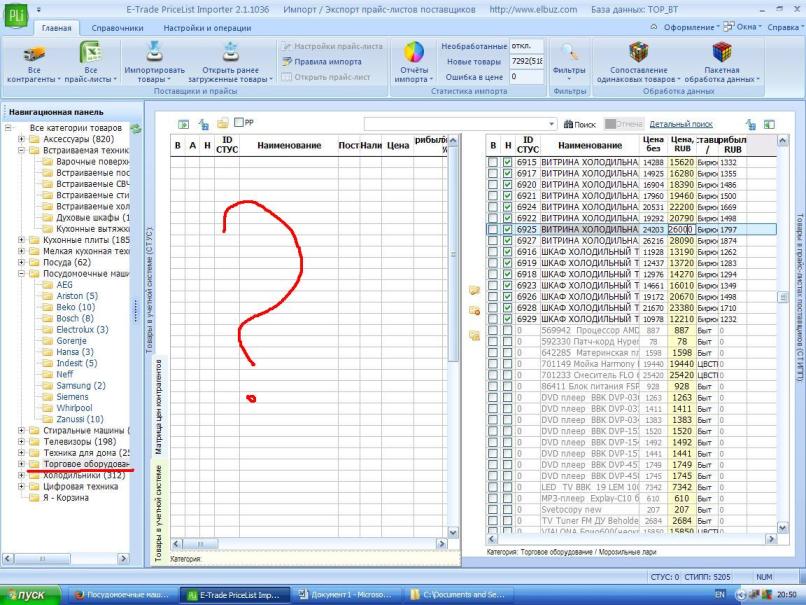The height and width of the screenshot is (605, 806).
Task: Click the binoculars Поиск button
Action: tap(579, 124)
